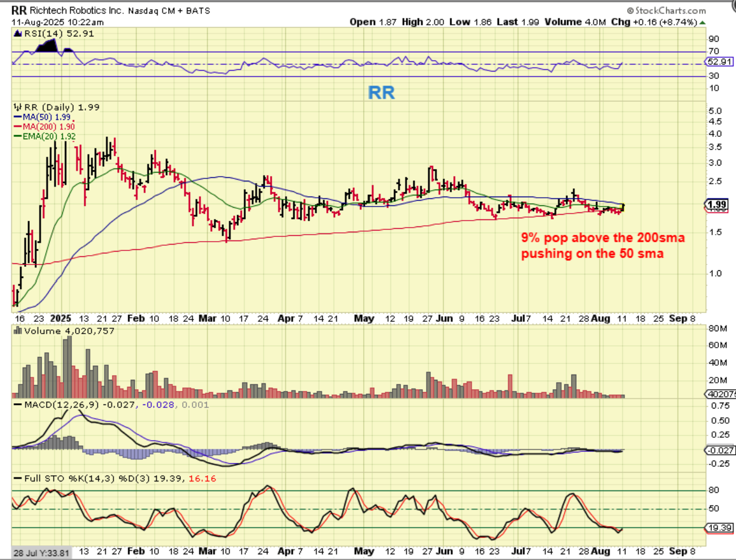This screenshot has height=560, width=736.
Task: Click the large blue RR chart title
Action: click(x=381, y=92)
